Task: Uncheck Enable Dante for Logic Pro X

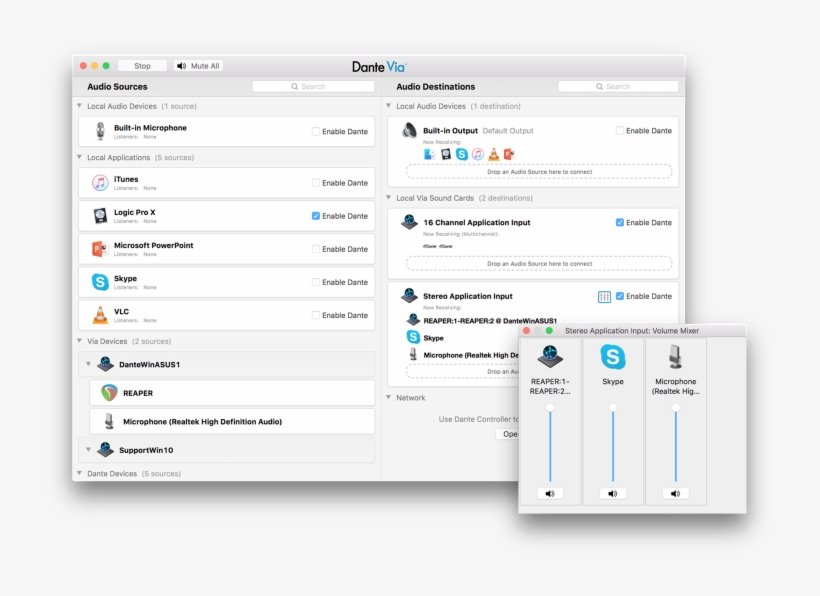Action: (316, 216)
